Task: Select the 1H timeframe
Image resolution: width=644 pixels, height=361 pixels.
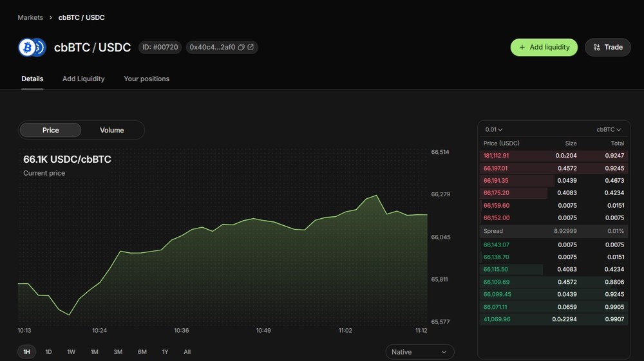Action: (26, 351)
